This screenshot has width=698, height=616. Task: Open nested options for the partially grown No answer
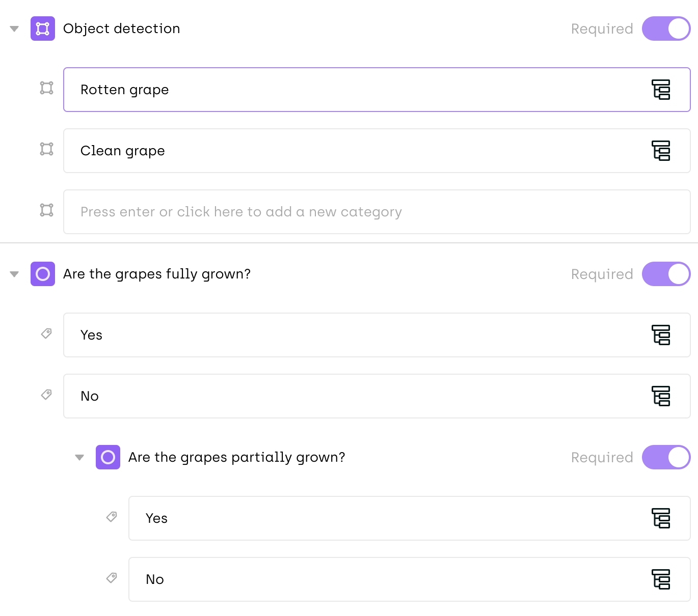click(661, 579)
